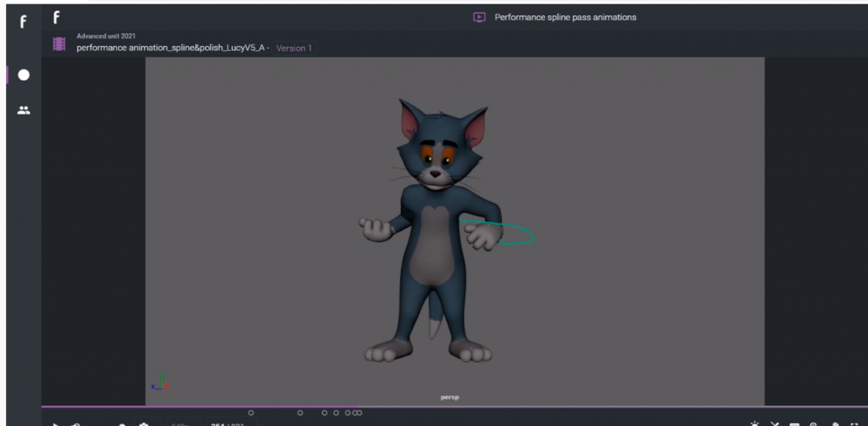Click the 'Performance spline pass animations' title
This screenshot has height=426, width=868.
click(565, 17)
